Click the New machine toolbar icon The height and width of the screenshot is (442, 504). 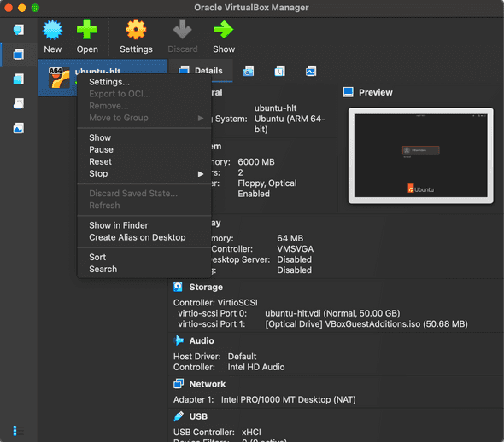[52, 30]
